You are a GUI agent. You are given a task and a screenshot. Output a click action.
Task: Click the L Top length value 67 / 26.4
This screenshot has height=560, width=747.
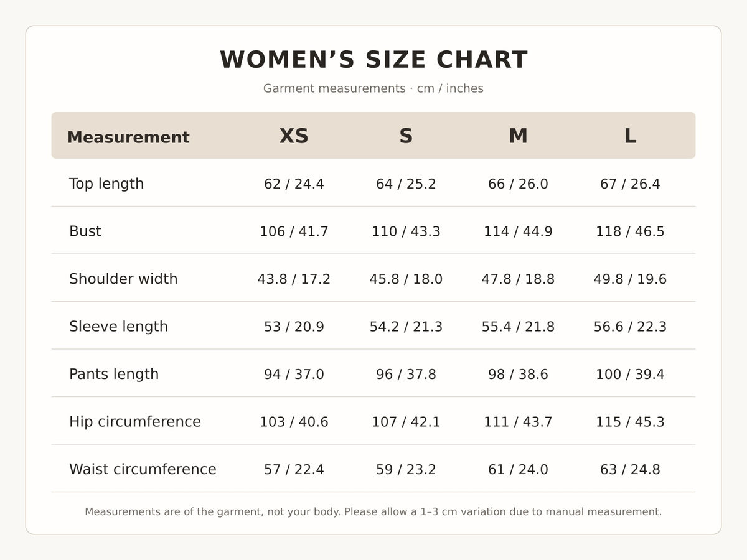(630, 184)
